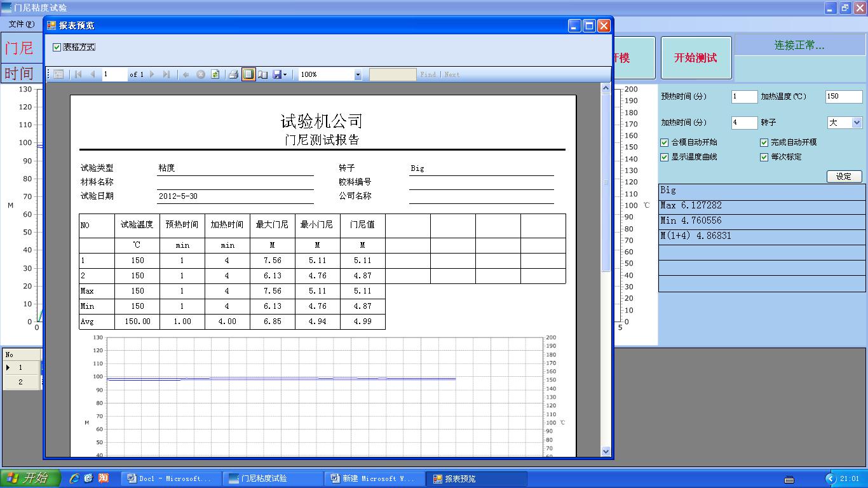
Task: Open Internet Explorer from quick launch
Action: (74, 478)
